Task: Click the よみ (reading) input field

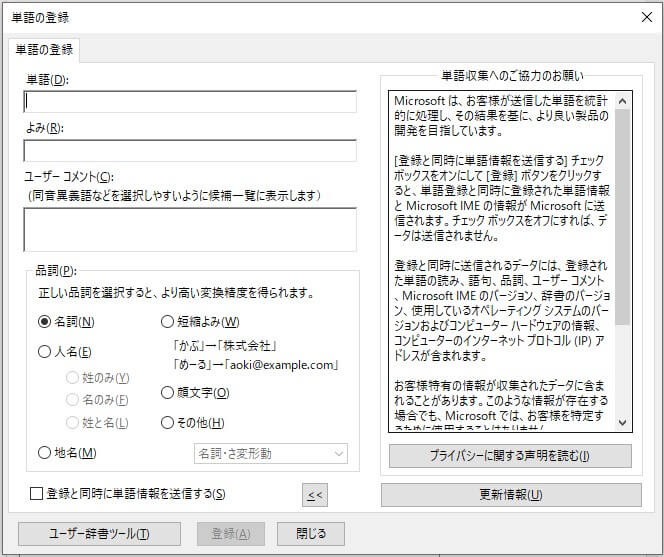Action: [x=190, y=150]
